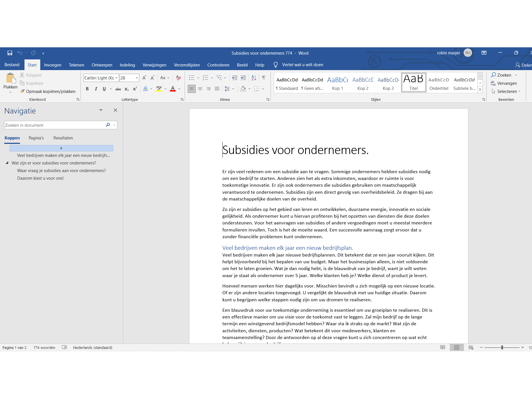Screen dimensions: 532x399
Task: Click language Nederlands (standaard)
Action: click(93, 347)
